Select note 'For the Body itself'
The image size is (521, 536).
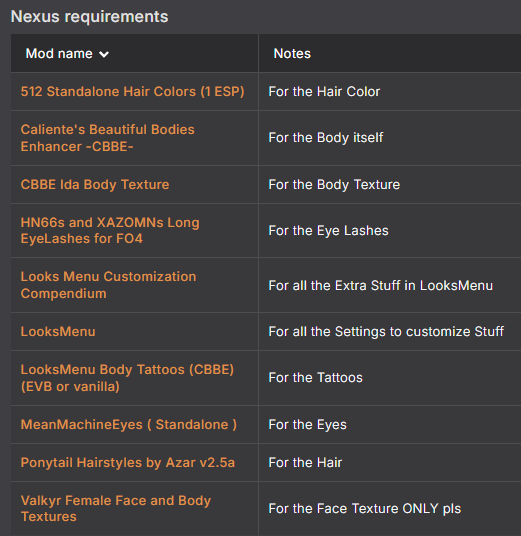(x=325, y=138)
